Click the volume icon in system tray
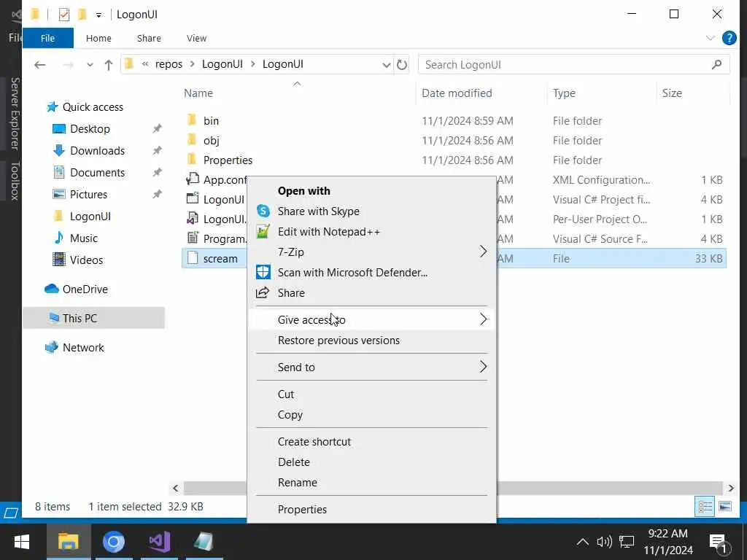Image resolution: width=747 pixels, height=560 pixels. tap(604, 542)
